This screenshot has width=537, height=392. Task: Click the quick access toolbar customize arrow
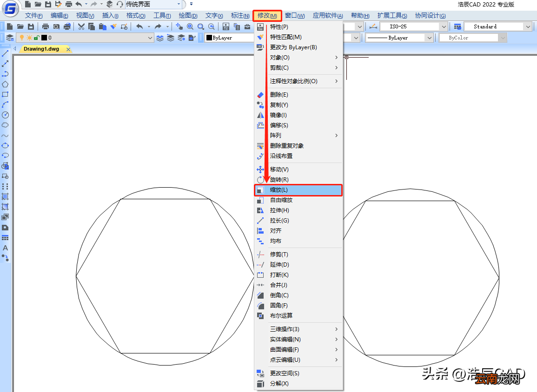191,4
